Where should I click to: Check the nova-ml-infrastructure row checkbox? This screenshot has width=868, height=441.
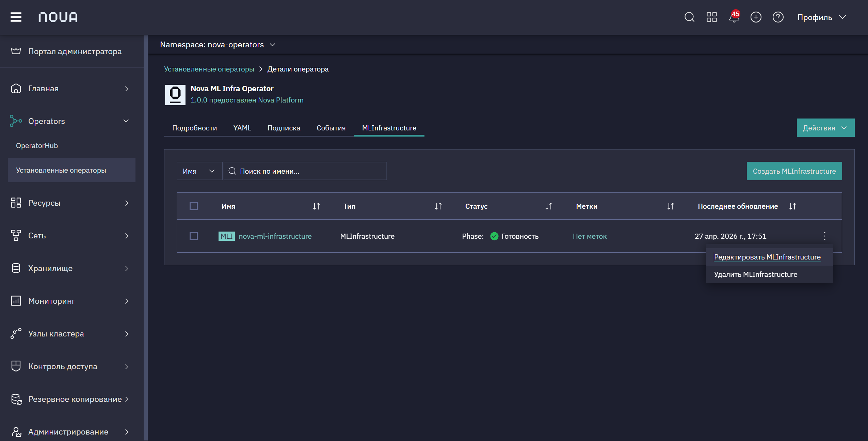[194, 236]
